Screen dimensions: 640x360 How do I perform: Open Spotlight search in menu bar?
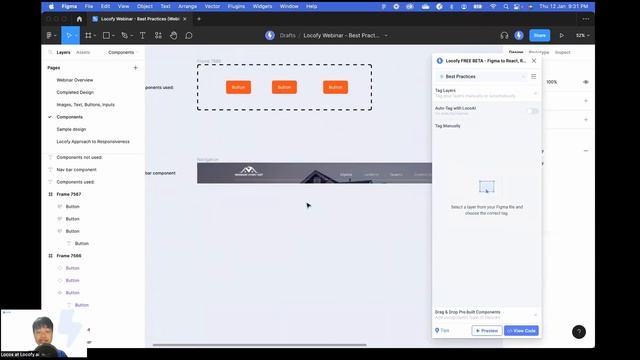[x=506, y=7]
